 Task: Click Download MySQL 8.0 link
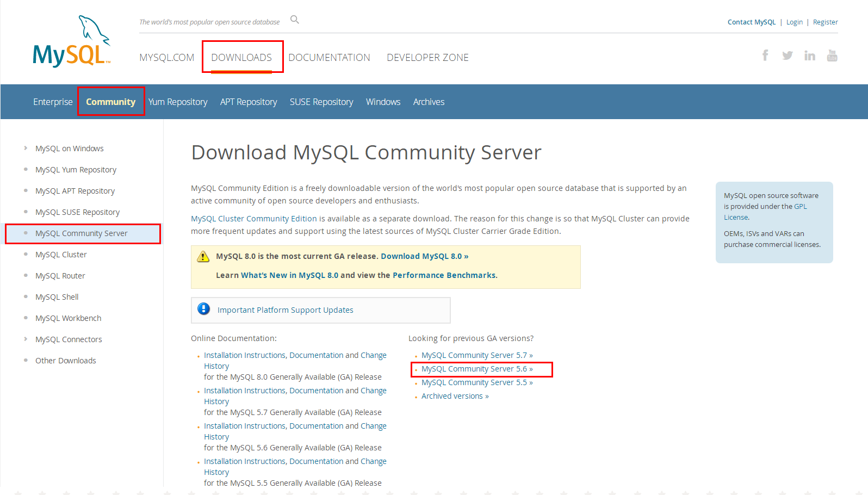tap(425, 256)
